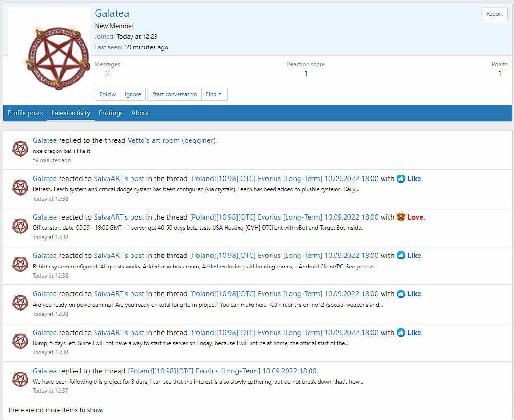Screen dimensions: 514x420
Task: Open the Vetto's art room (begginer) thread link
Action: click(171, 140)
